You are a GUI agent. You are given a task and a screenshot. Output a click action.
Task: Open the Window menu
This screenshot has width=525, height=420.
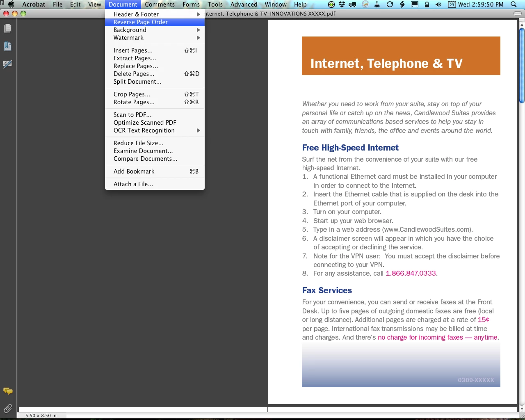(x=276, y=4)
